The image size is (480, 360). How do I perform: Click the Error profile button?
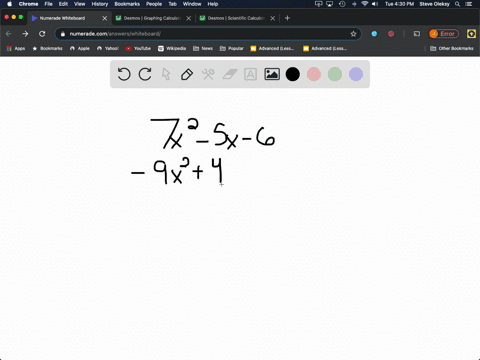point(444,34)
